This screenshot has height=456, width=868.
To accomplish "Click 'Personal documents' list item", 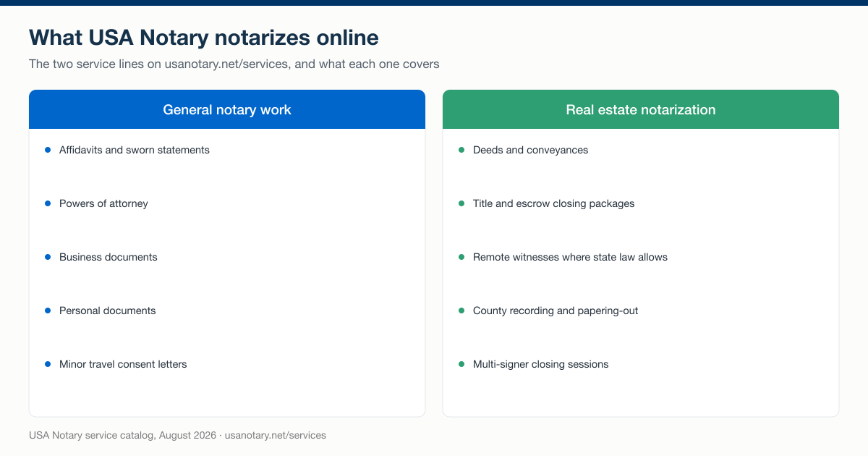I will pyautogui.click(x=107, y=311).
